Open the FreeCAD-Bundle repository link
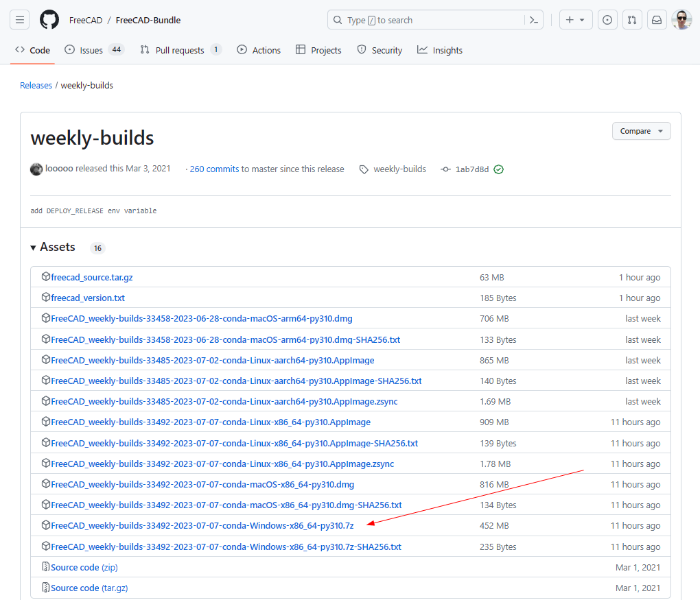 pos(148,20)
